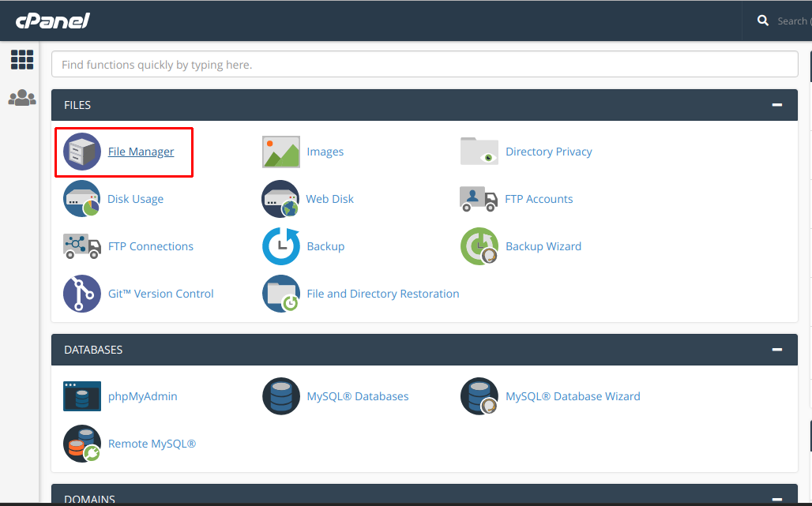Screen dimensions: 812x506
Task: Open the Git Version Control icon
Action: coord(81,293)
